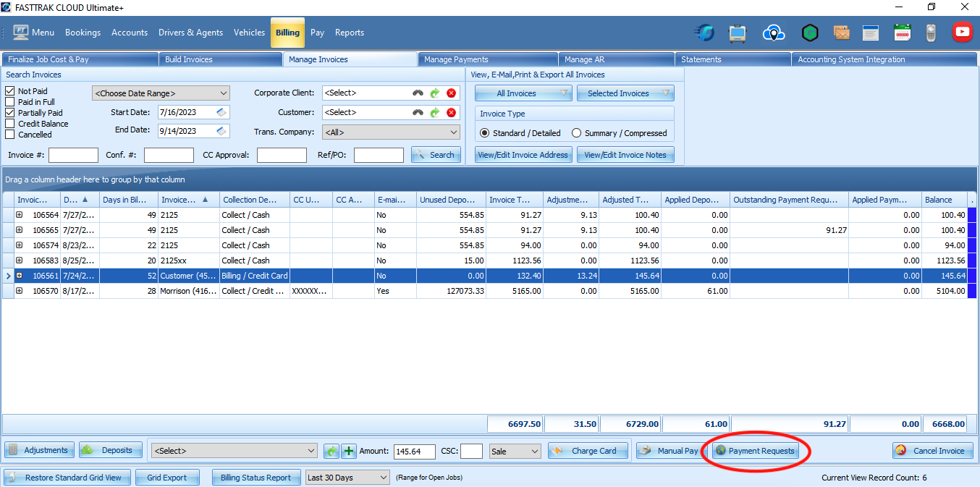Click green arrow icon beside Customer field

(x=434, y=112)
